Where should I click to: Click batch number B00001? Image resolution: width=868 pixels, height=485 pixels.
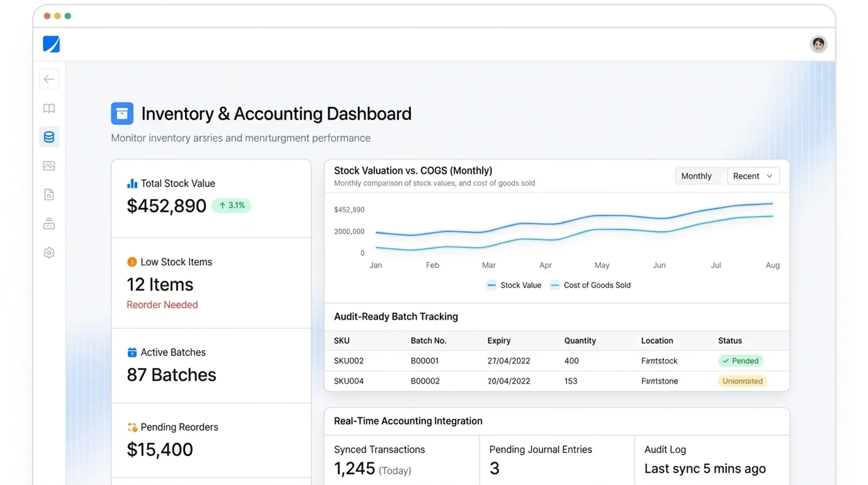[x=425, y=361]
